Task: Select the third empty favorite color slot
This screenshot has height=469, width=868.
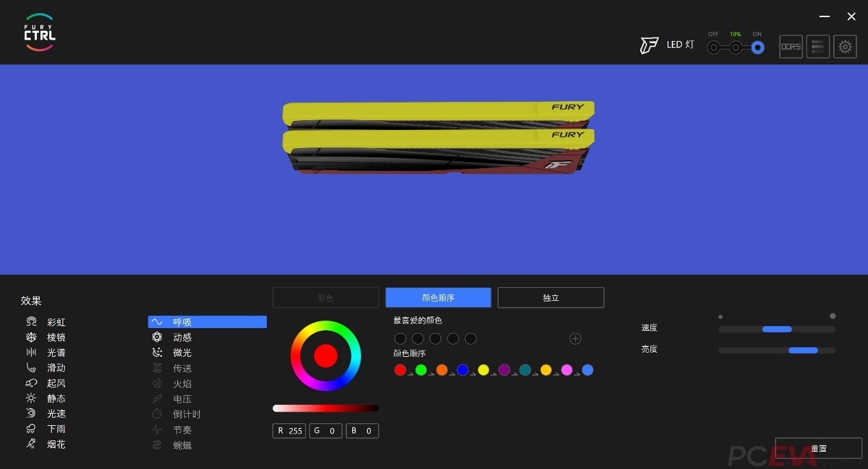Action: click(435, 338)
